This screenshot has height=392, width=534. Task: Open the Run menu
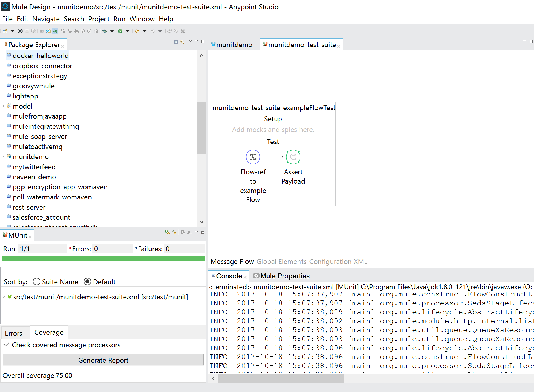119,19
